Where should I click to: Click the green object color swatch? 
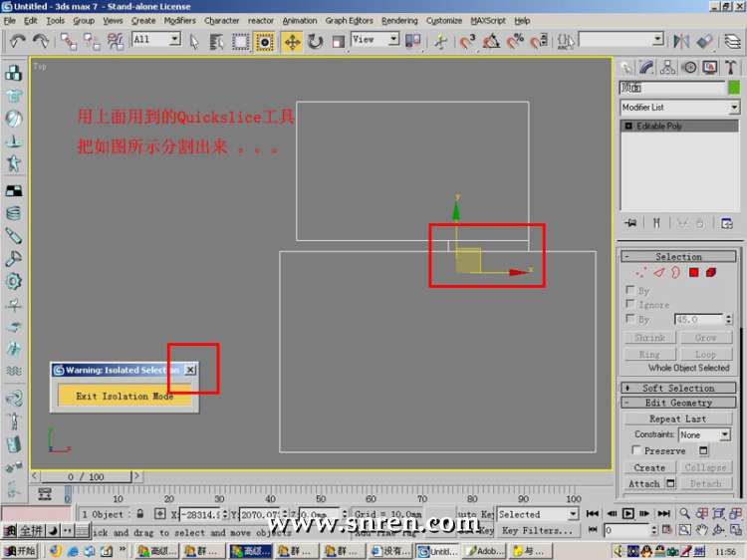pyautogui.click(x=734, y=88)
